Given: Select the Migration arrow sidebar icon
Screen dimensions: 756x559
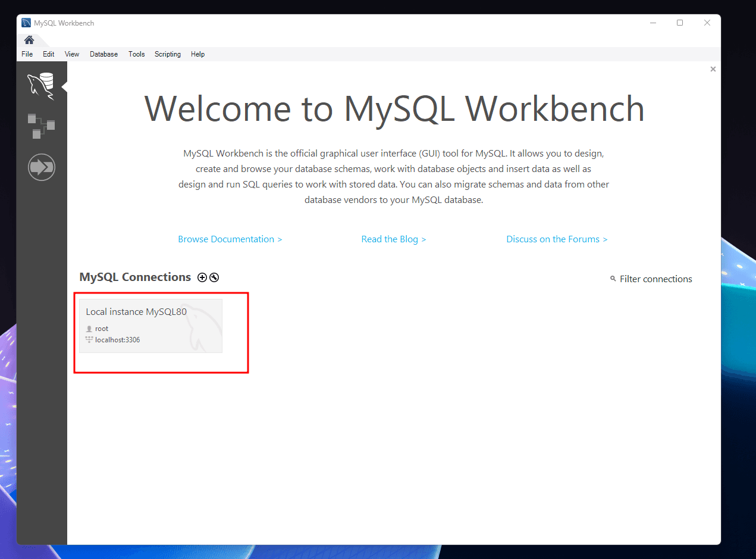Looking at the screenshot, I should (42, 167).
